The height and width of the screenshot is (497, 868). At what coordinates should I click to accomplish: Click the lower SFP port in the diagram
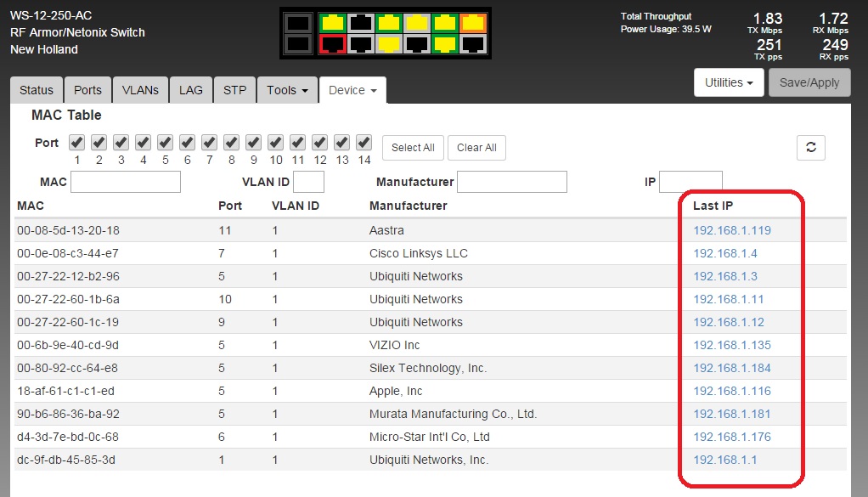pos(298,44)
